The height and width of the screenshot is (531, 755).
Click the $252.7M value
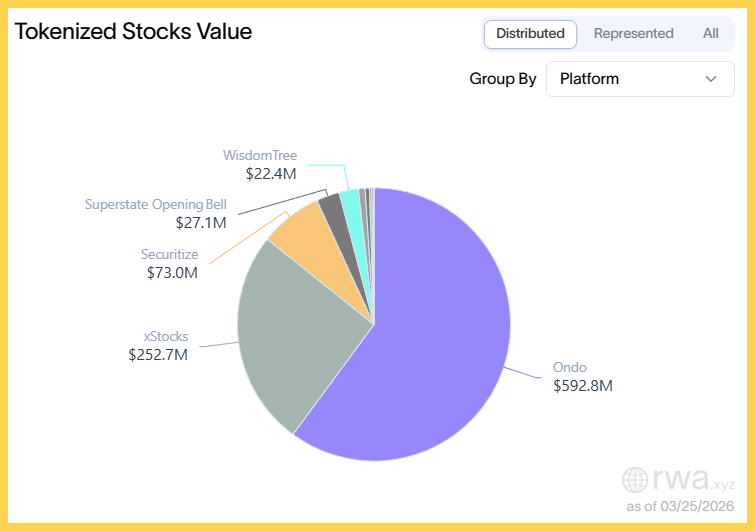(158, 355)
